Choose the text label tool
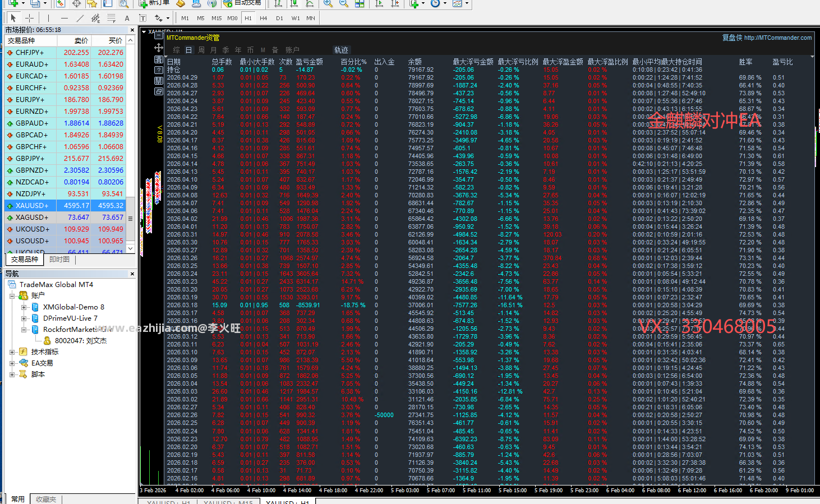This screenshot has width=820, height=504. click(142, 18)
